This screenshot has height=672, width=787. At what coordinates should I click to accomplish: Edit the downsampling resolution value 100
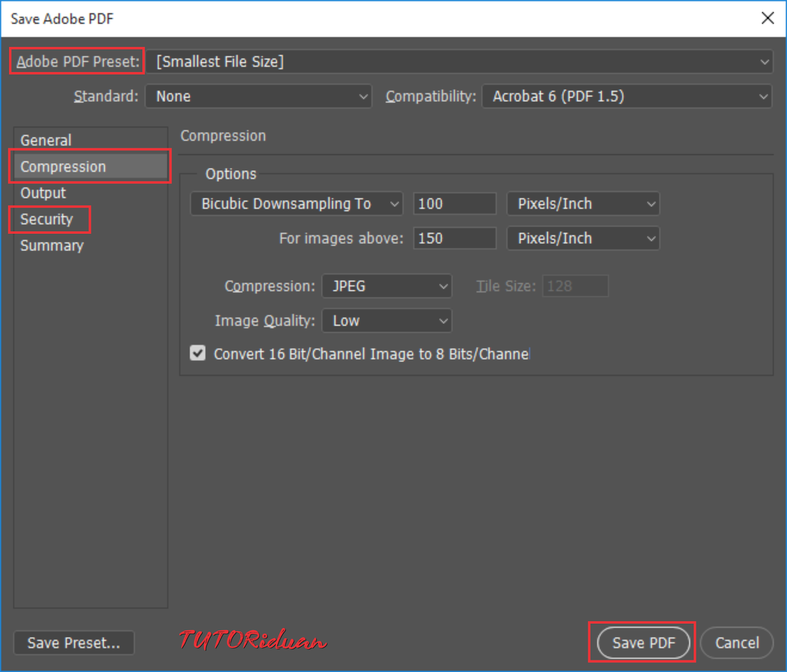[454, 204]
